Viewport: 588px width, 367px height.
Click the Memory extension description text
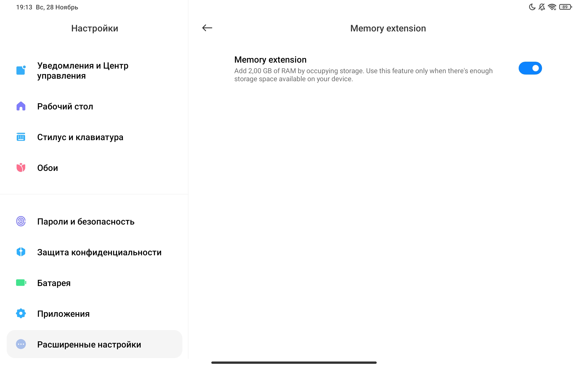363,75
